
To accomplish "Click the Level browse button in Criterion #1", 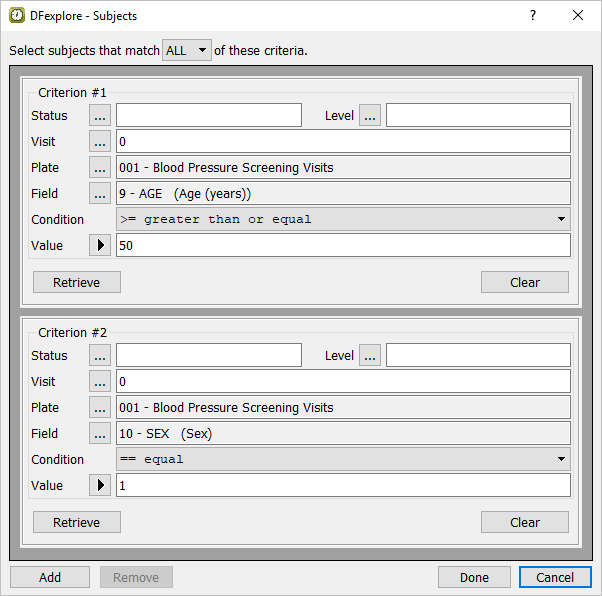I will click(370, 116).
